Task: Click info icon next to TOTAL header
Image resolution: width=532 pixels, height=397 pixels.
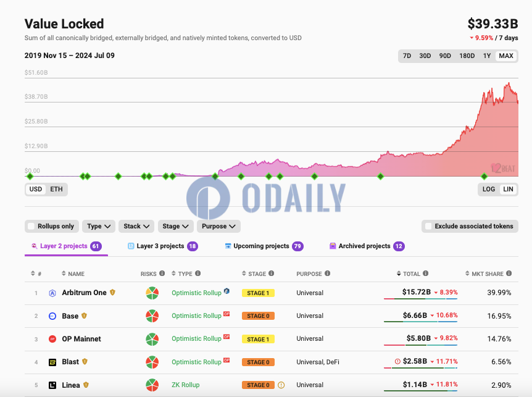Action: coord(425,273)
